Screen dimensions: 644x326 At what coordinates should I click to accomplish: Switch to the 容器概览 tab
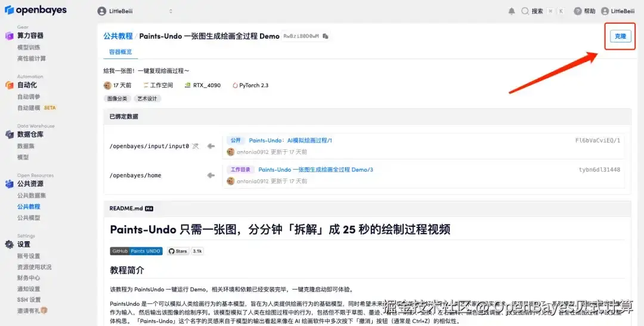click(120, 52)
